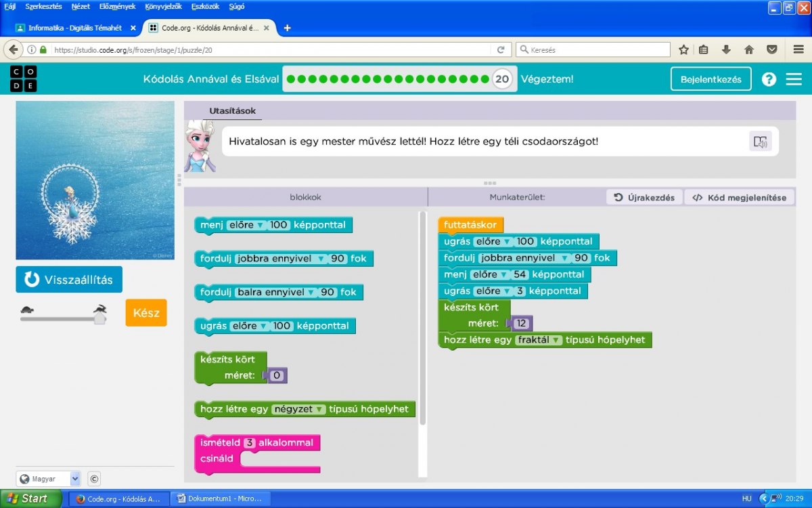The height and width of the screenshot is (508, 812).
Task: Click the copyright icon beside the language selector
Action: pyautogui.click(x=94, y=479)
